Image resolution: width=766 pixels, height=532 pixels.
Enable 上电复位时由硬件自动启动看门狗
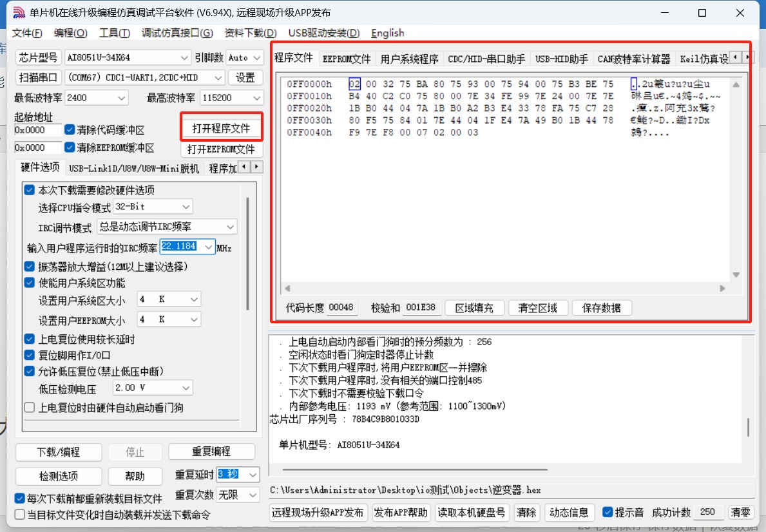(x=30, y=408)
